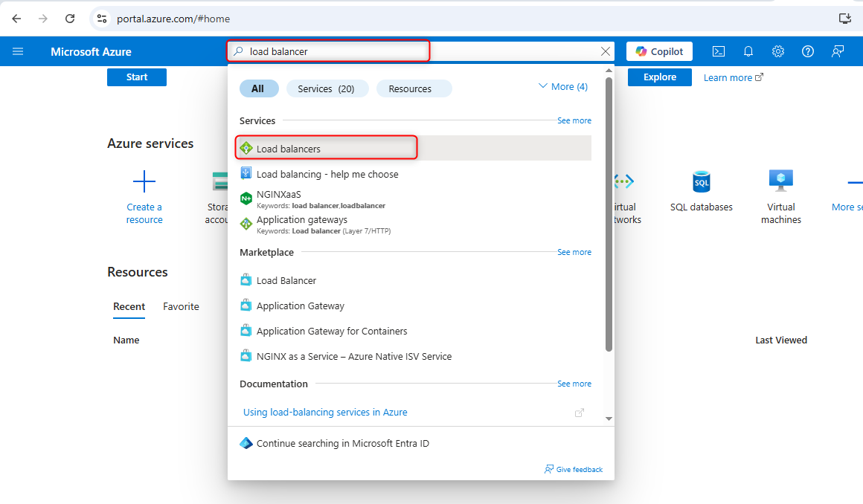863x504 pixels.
Task: Clear the search box with X
Action: [x=606, y=51]
